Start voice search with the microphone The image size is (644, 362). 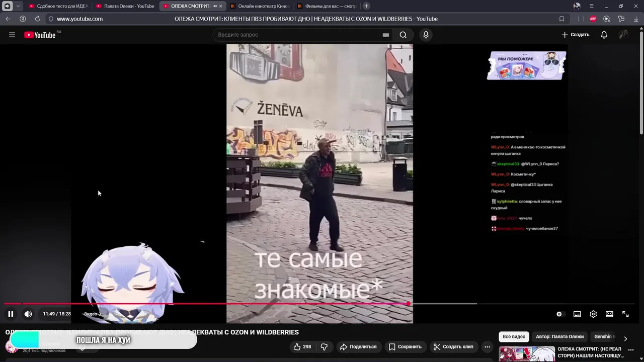pyautogui.click(x=426, y=35)
